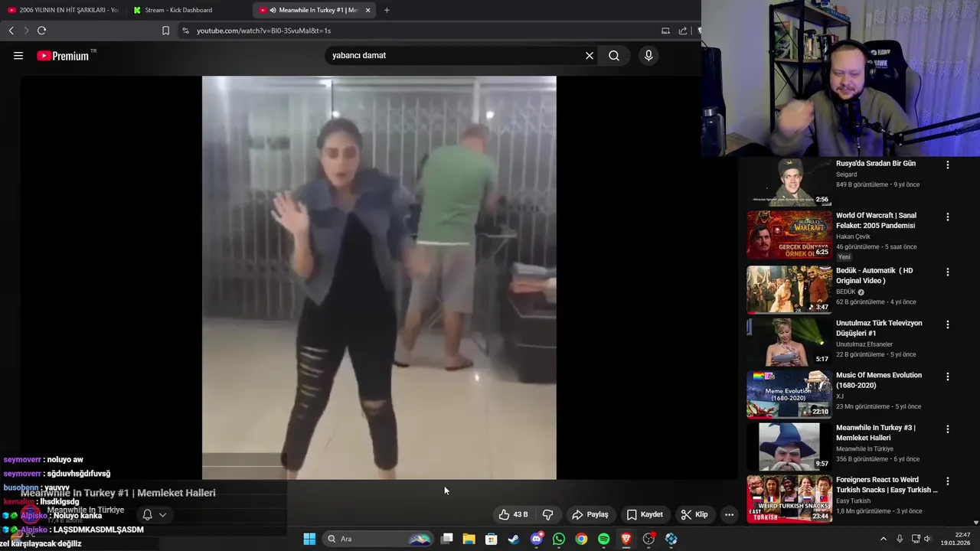The width and height of the screenshot is (980, 551).
Task: Click the browser share icon
Action: 683,31
